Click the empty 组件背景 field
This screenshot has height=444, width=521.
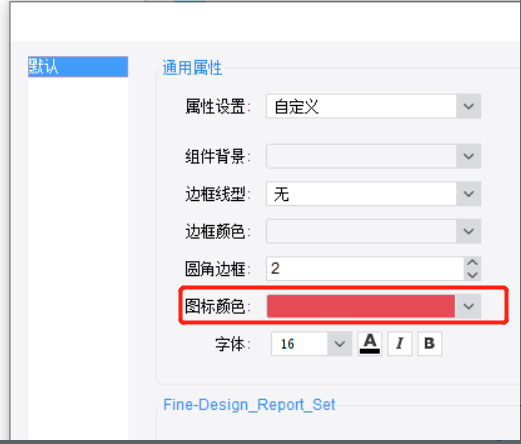coord(361,156)
